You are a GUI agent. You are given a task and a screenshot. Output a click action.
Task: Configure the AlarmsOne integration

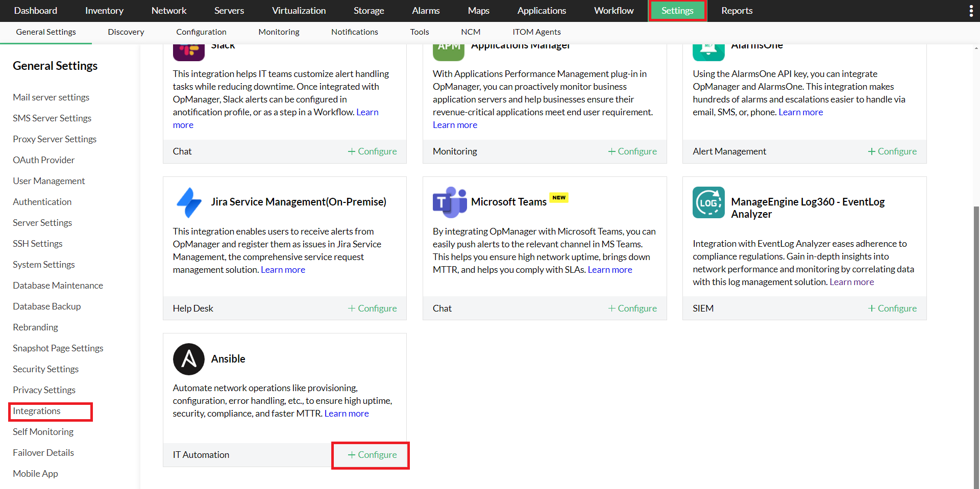pos(892,151)
